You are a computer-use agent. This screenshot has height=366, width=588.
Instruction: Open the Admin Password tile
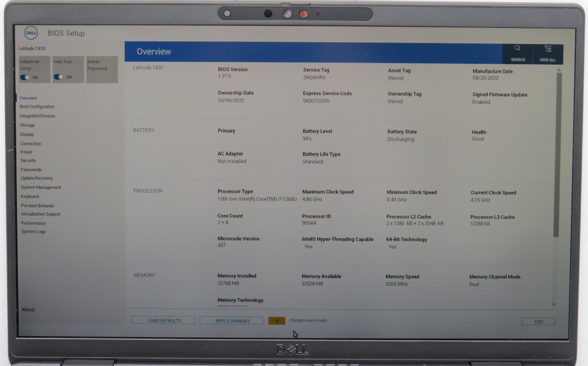coord(102,69)
